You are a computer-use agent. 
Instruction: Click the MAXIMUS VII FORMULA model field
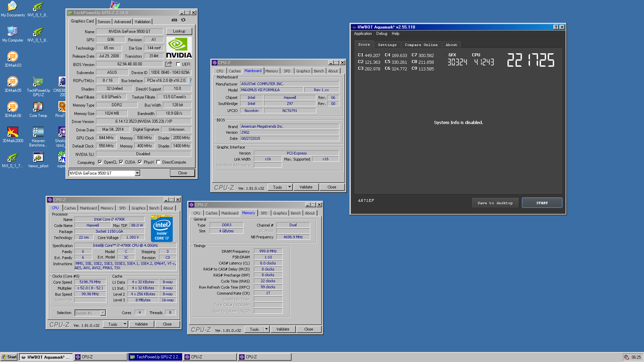(x=272, y=90)
